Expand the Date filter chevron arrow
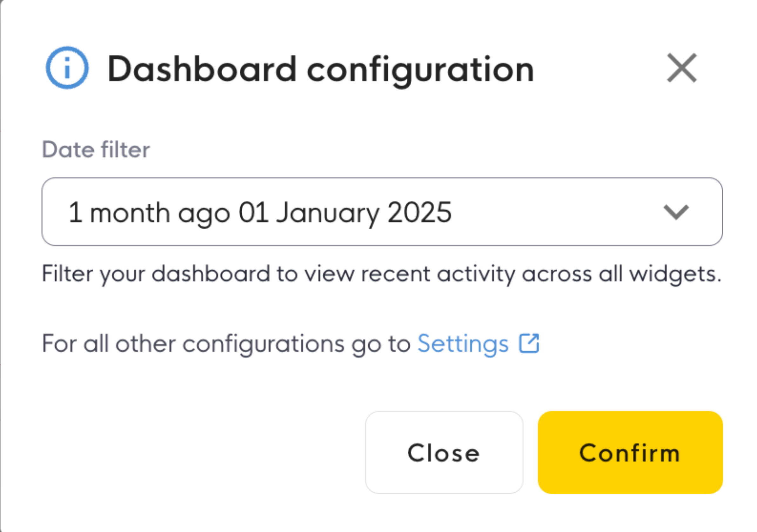The image size is (757, 532). pyautogui.click(x=676, y=212)
